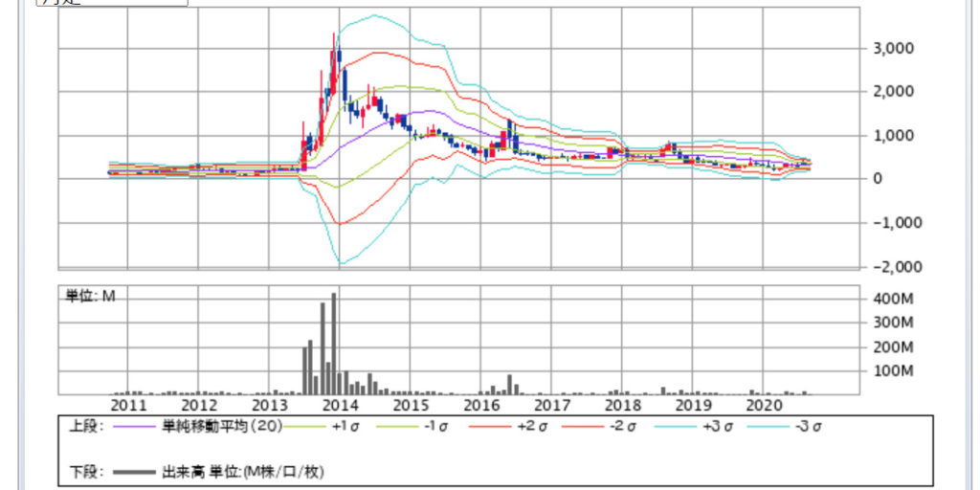Click the 単位: M label in volume panel
Viewport: 980px width, 490px height.
click(90, 297)
